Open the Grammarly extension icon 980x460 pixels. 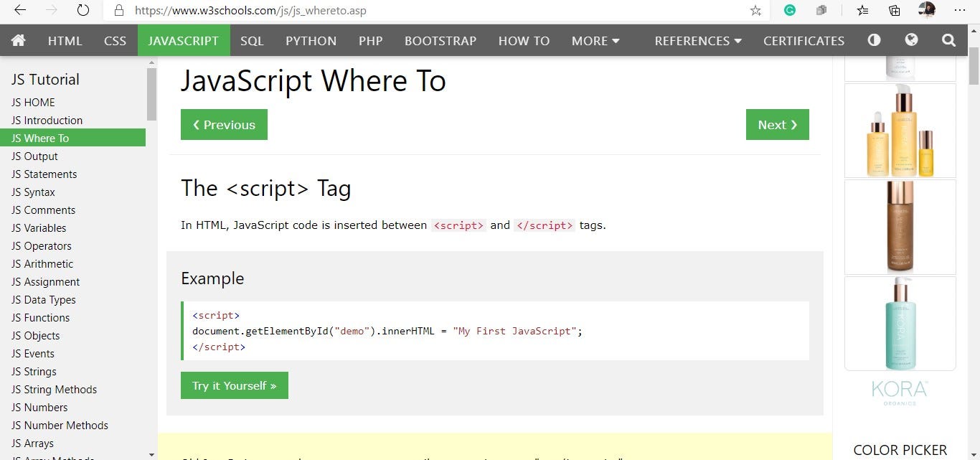click(x=789, y=11)
